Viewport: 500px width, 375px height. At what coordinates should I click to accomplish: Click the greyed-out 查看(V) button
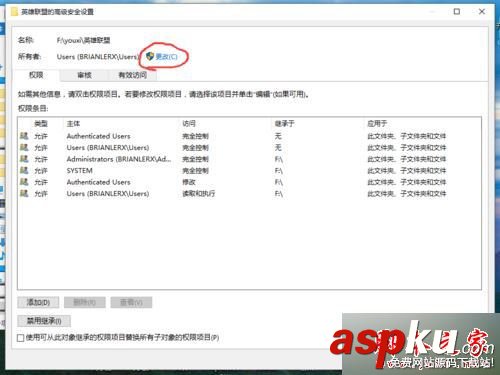(x=131, y=302)
